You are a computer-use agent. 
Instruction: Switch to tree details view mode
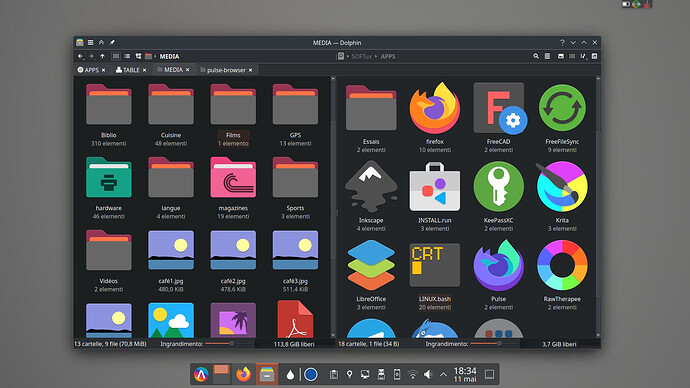pos(138,56)
